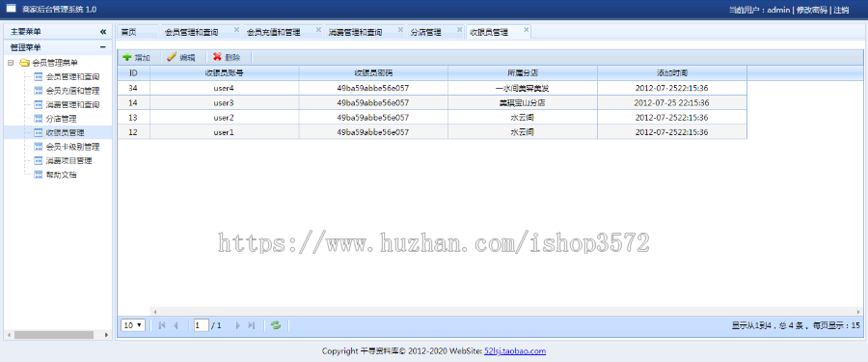868x362 pixels.
Task: Switch to the 首页 tab
Action: coord(128,33)
